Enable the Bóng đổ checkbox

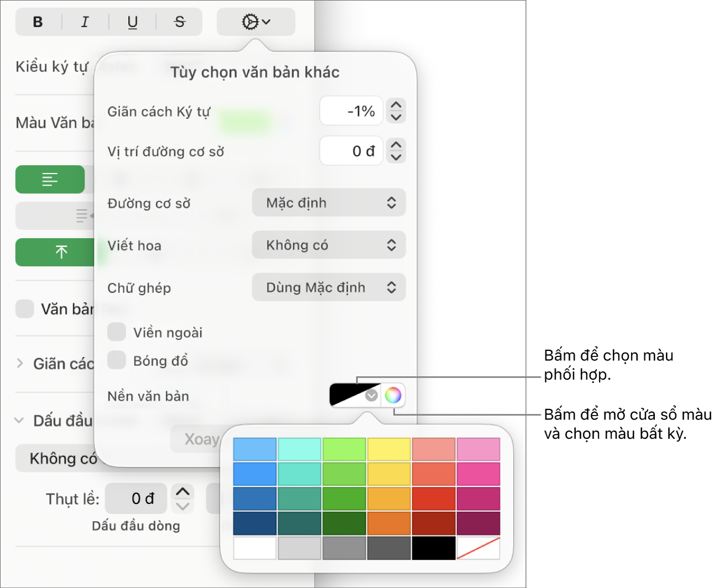click(117, 360)
